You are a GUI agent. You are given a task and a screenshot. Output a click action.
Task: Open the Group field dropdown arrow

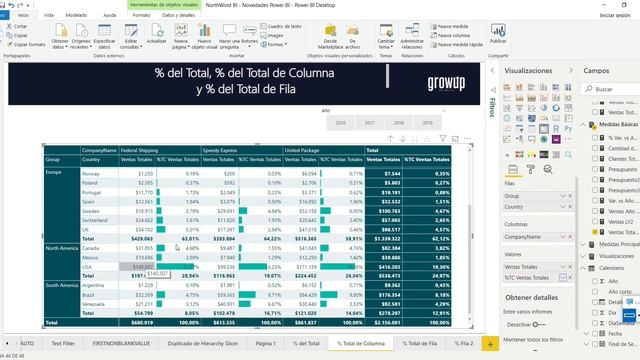click(563, 196)
